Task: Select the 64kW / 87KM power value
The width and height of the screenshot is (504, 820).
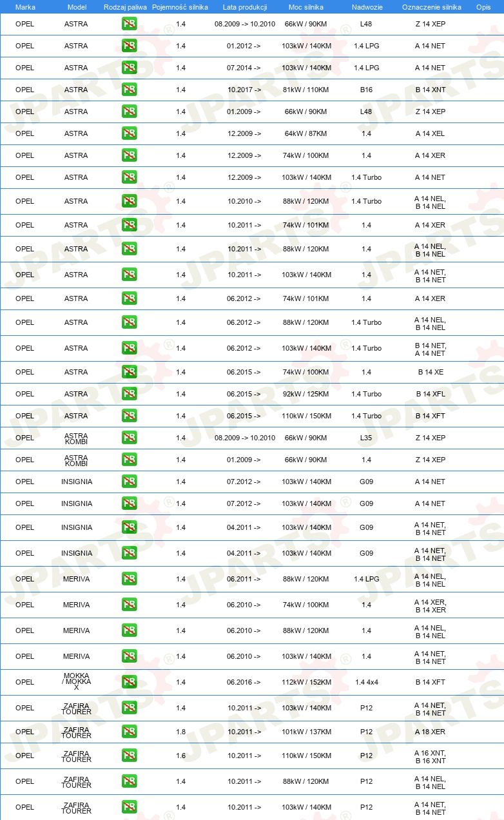Action: pyautogui.click(x=305, y=133)
